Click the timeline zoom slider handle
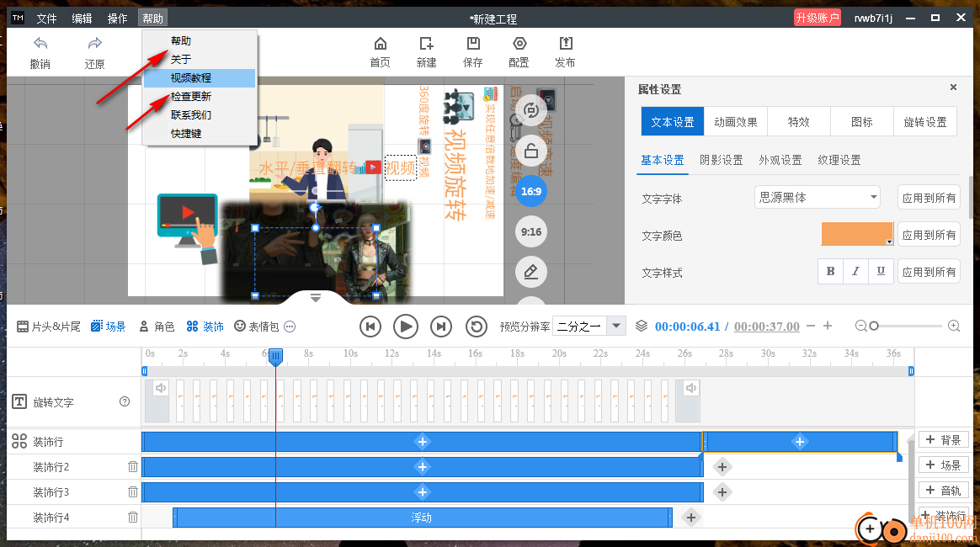980x547 pixels. 874,326
